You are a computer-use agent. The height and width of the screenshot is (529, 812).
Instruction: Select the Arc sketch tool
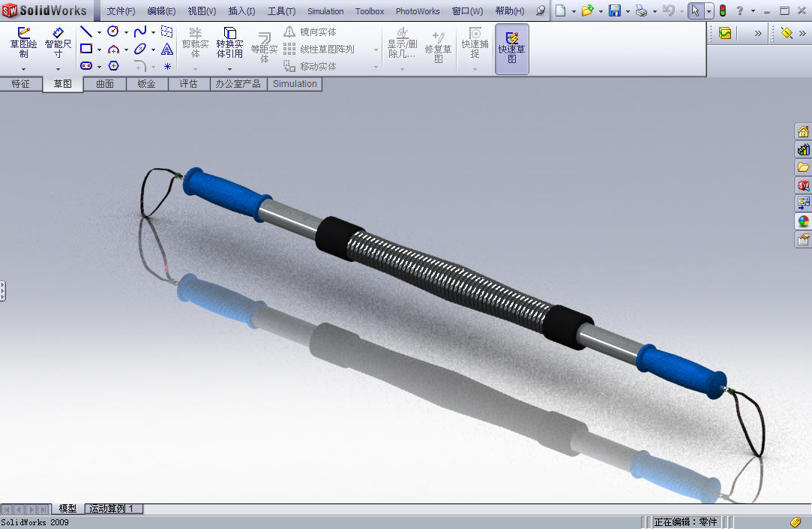(113, 50)
